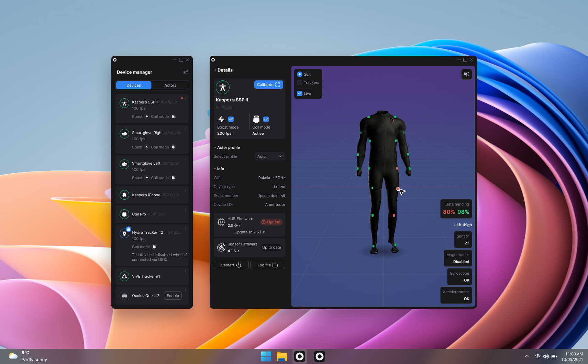The image size is (588, 364).
Task: Toggle Boost for Kasper's SSP II in list
Action: tap(147, 117)
